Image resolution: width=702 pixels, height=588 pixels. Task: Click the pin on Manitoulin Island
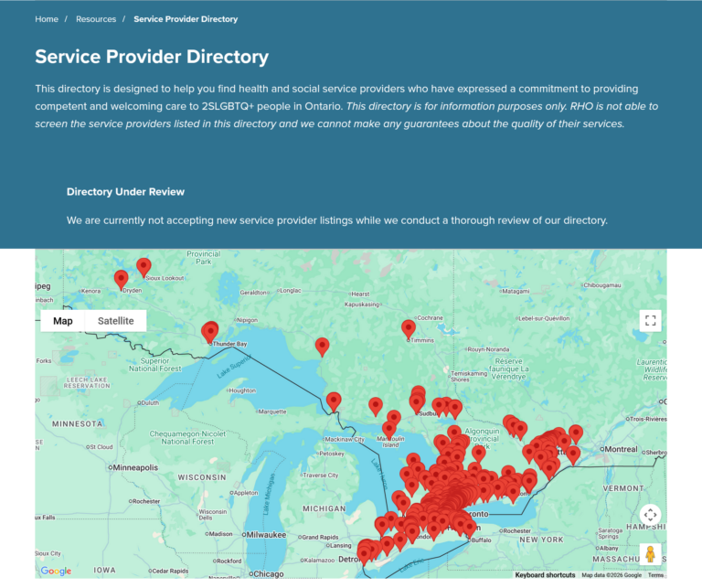tap(389, 431)
